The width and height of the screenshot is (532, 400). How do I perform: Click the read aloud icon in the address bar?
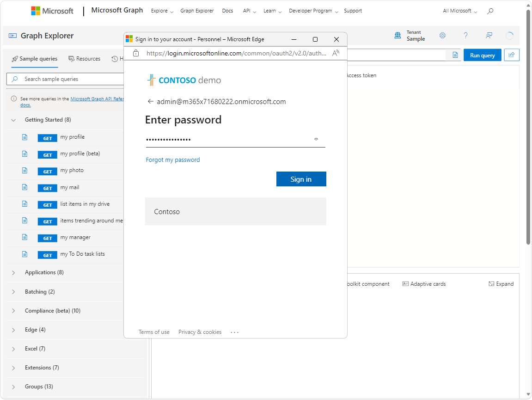tap(336, 53)
